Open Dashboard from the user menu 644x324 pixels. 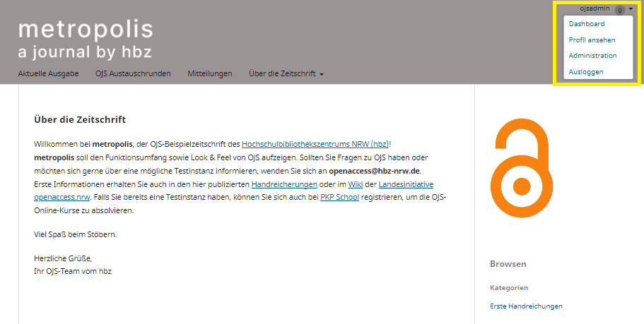click(x=586, y=24)
